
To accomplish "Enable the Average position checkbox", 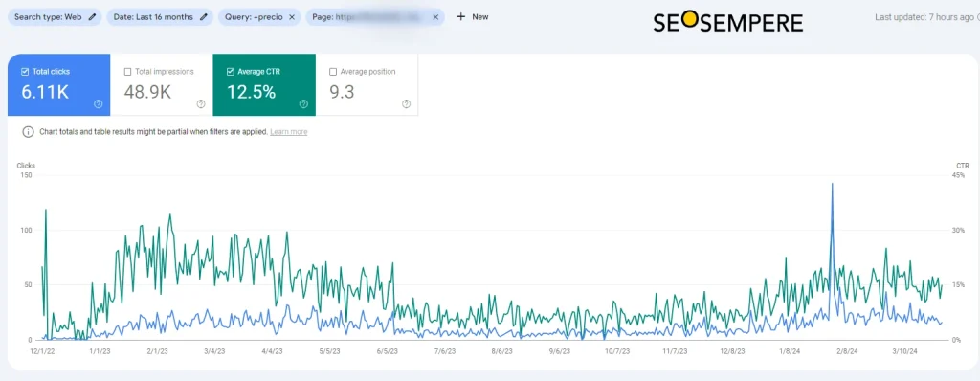I will [x=332, y=72].
